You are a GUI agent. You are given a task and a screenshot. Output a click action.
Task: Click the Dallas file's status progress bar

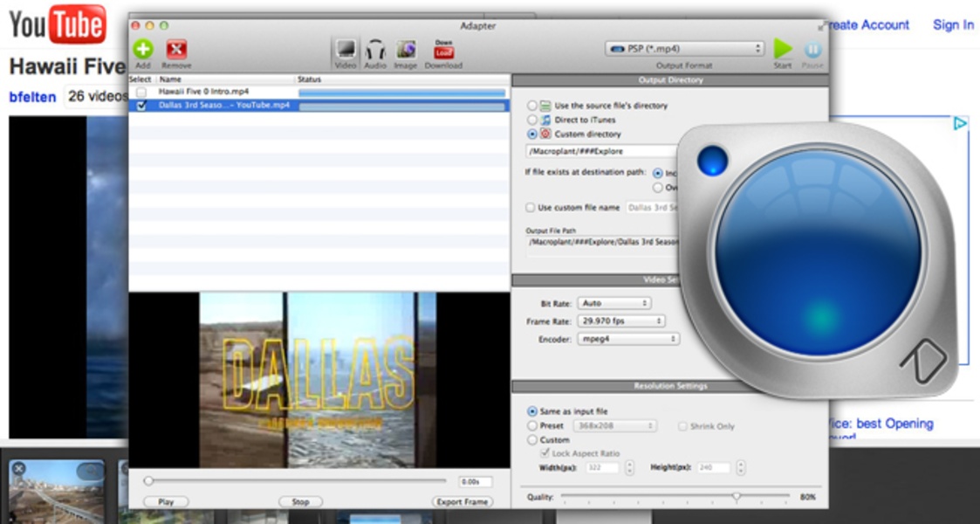[402, 107]
